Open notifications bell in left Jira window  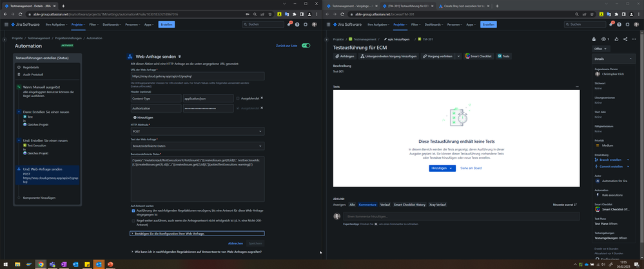289,24
